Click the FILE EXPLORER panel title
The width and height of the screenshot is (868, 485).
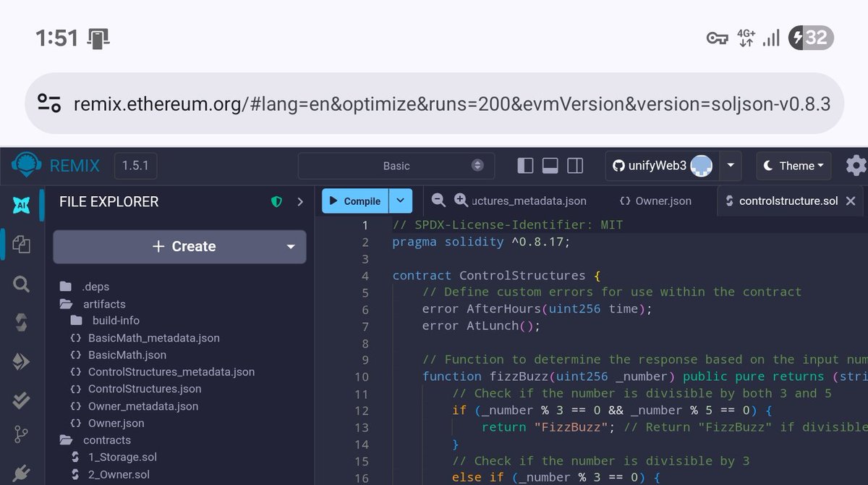coord(109,202)
